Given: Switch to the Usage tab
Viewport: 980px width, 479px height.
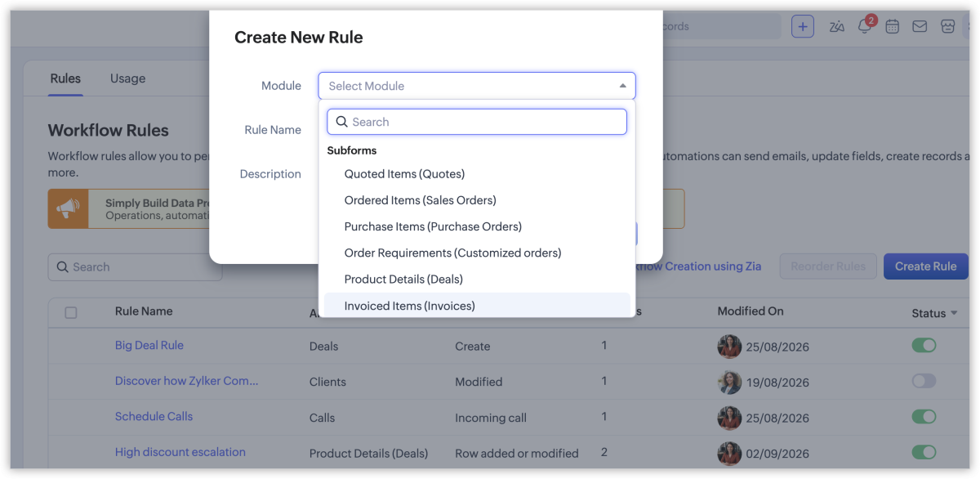Looking at the screenshot, I should coord(127,78).
